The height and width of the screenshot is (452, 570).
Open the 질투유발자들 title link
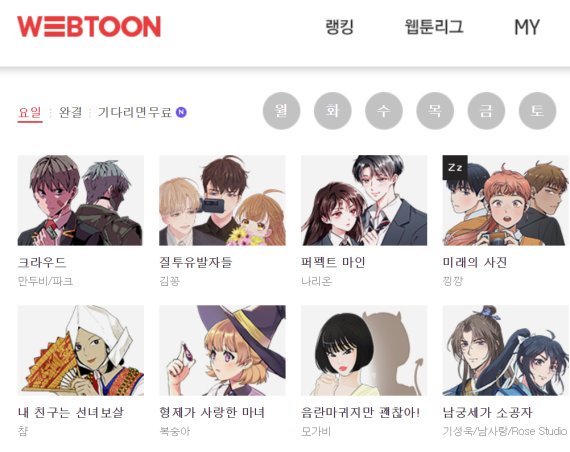[x=196, y=262]
